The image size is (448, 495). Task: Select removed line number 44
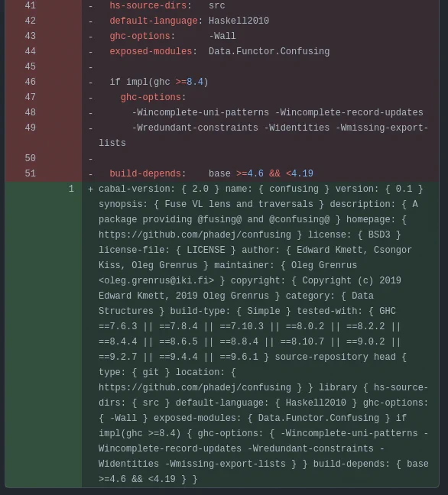point(31,51)
